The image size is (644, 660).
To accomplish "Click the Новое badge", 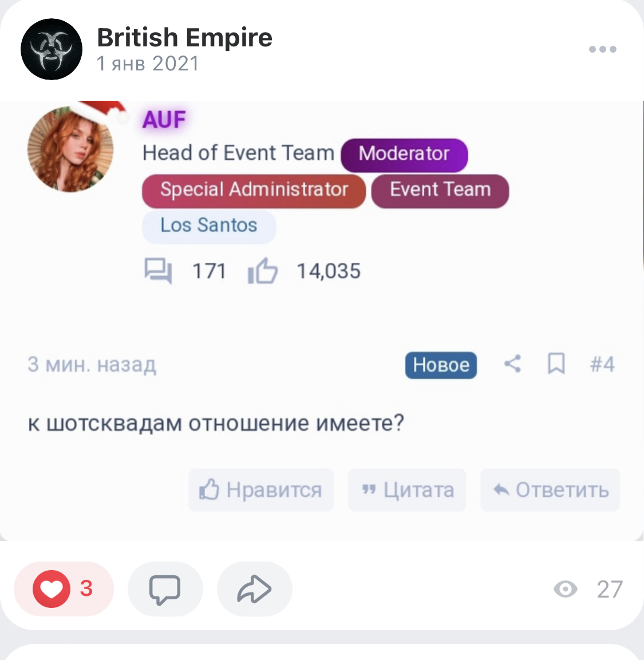I will point(441,365).
